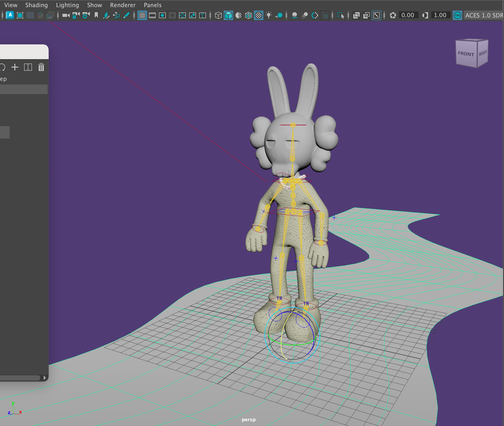Open the Shading menu
The height and width of the screenshot is (426, 504).
click(36, 5)
